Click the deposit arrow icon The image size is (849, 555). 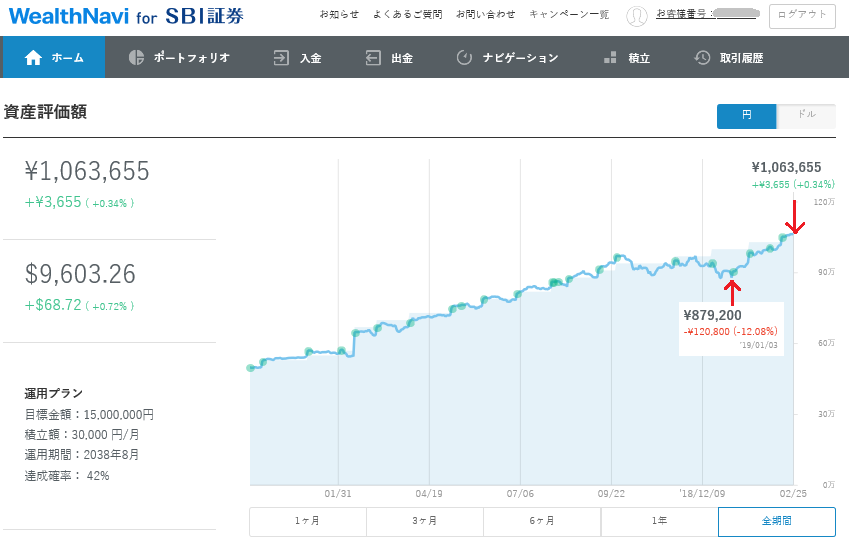coord(282,58)
